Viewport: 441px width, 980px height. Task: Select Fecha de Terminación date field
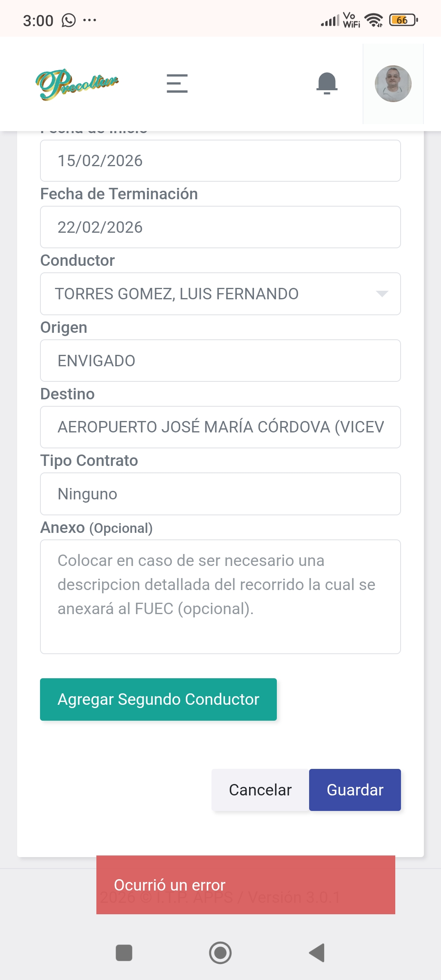coord(220,227)
